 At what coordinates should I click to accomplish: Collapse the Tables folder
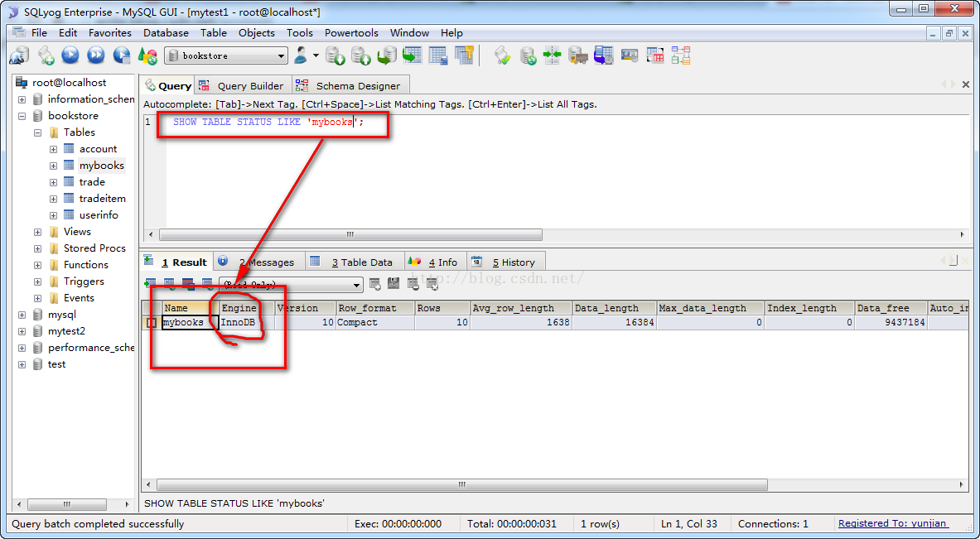coord(37,132)
